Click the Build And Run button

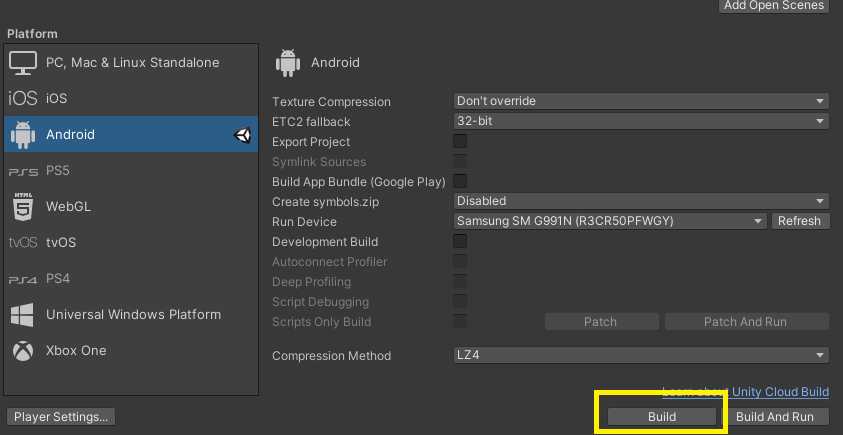(775, 417)
